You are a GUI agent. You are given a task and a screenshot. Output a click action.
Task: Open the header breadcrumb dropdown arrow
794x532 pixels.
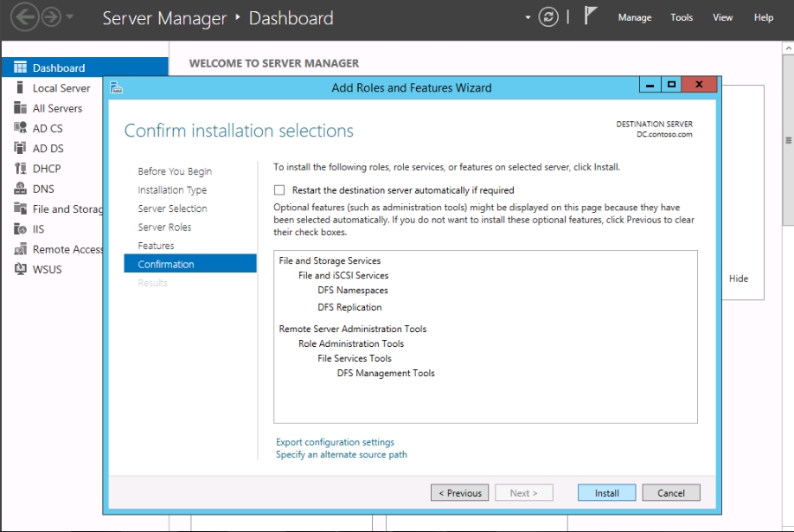pyautogui.click(x=528, y=17)
